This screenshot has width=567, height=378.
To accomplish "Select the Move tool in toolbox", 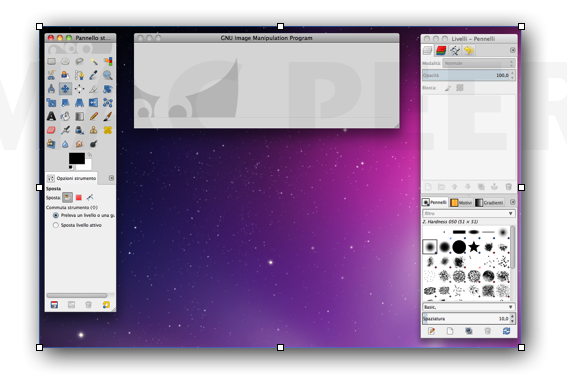I will 65,89.
